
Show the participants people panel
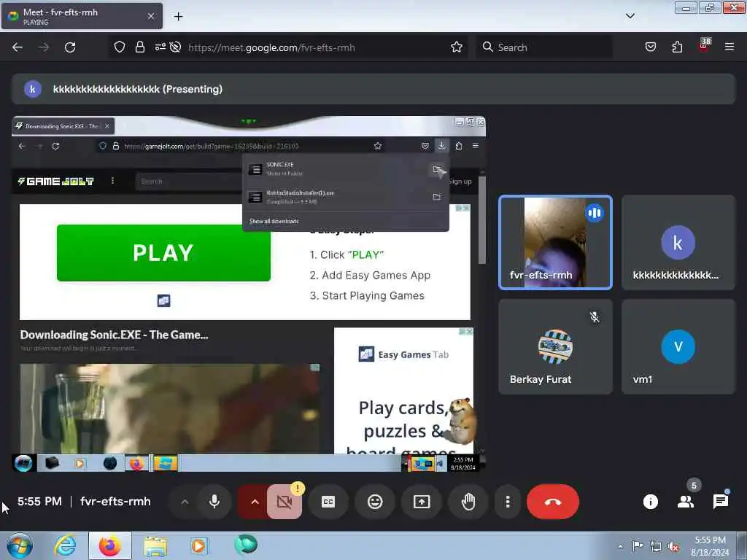pos(686,502)
